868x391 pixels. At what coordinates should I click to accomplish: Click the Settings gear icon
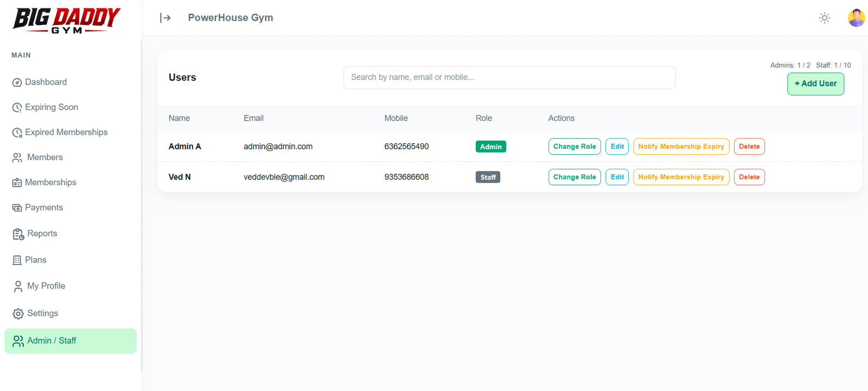click(18, 314)
